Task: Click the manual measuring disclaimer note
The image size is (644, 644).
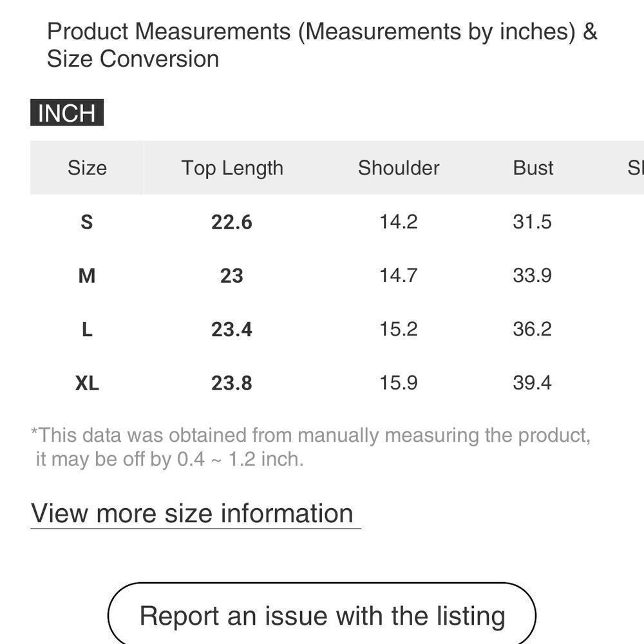Action: coord(311,448)
